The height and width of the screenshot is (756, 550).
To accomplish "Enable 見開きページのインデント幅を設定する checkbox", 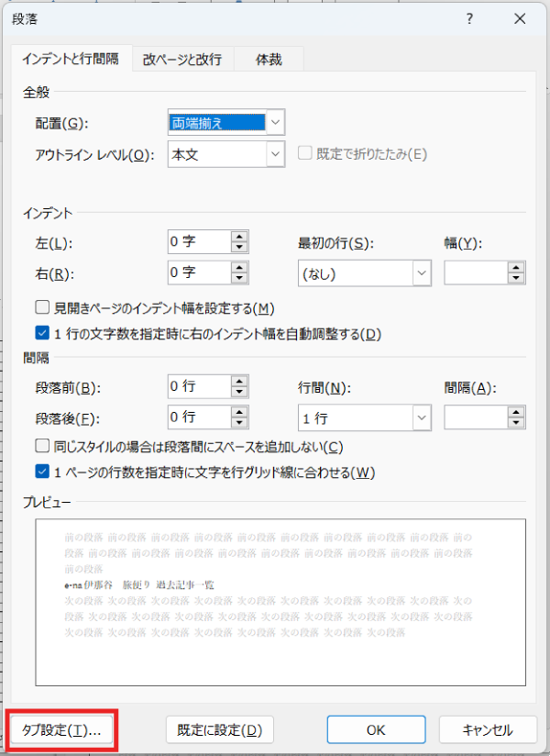I will pos(42,308).
